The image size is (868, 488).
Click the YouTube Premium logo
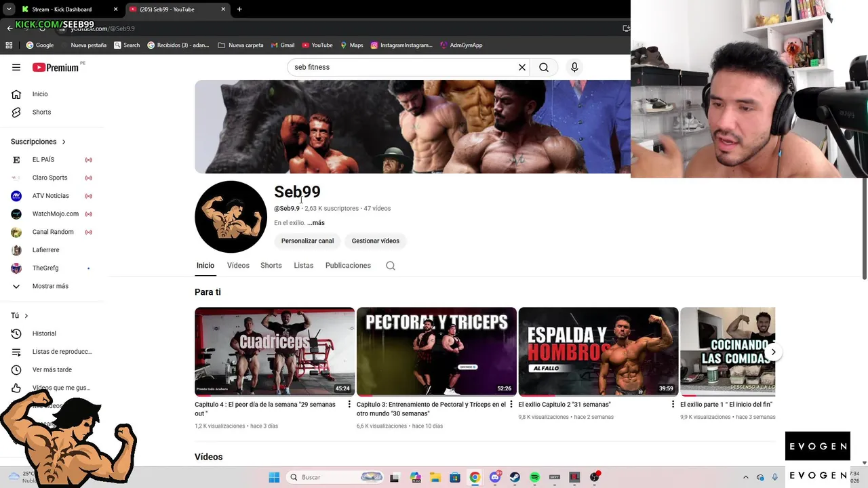pyautogui.click(x=56, y=67)
